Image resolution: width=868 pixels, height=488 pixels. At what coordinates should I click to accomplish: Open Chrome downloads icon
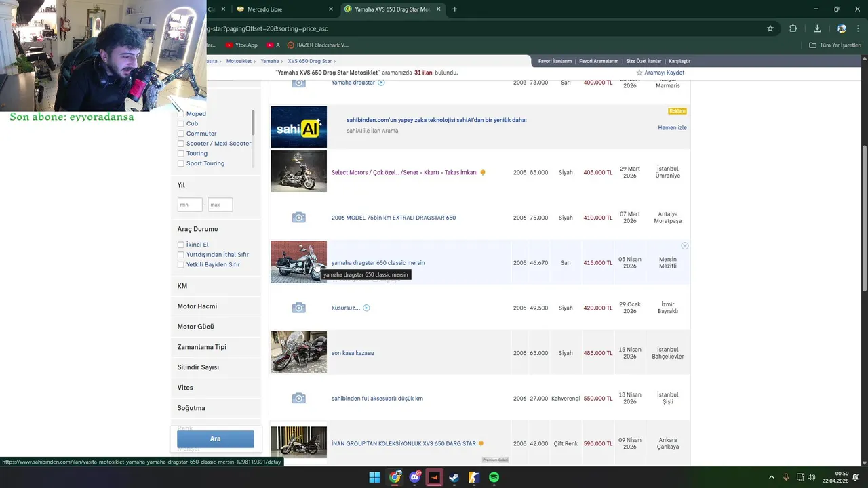817,28
